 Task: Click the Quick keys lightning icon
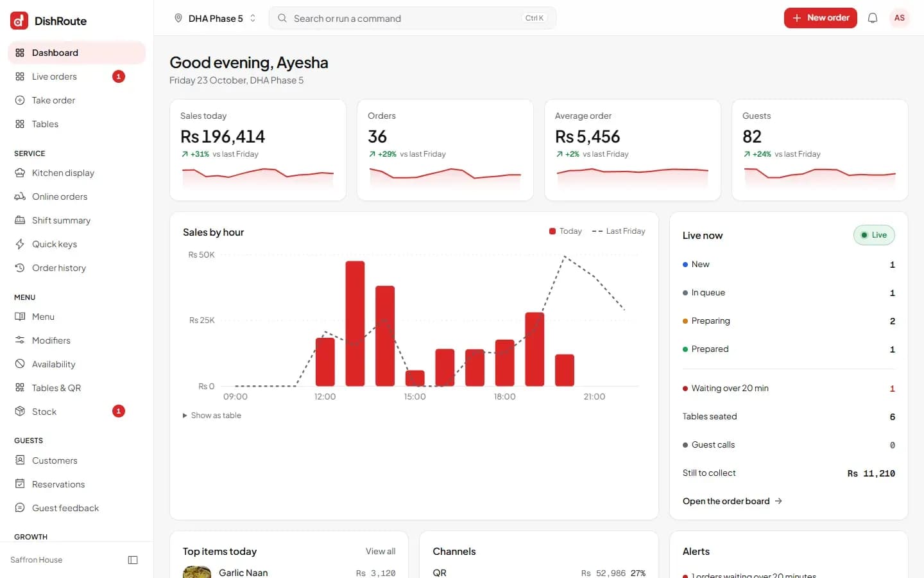click(20, 244)
